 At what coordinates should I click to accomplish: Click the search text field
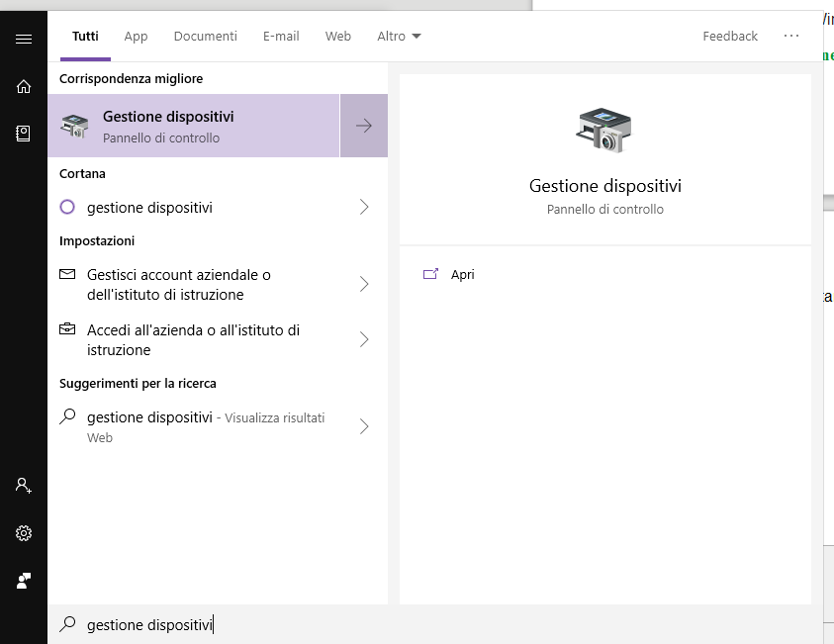(x=435, y=624)
